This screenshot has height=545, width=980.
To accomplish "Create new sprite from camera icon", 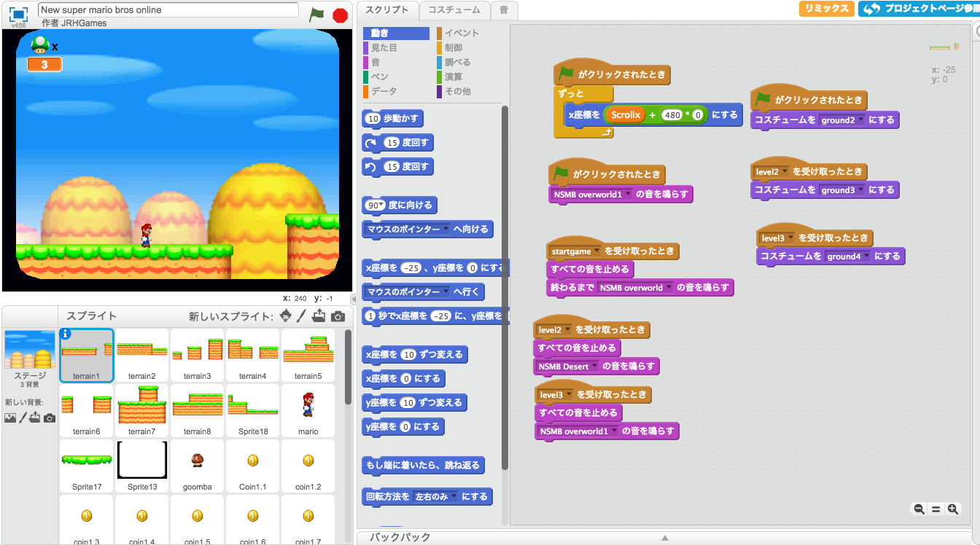I will 338,316.
